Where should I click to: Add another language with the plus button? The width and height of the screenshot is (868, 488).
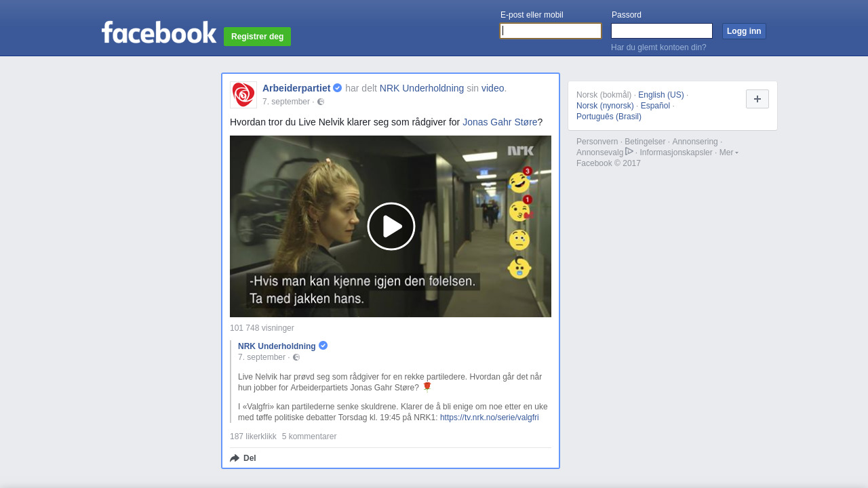click(x=757, y=99)
